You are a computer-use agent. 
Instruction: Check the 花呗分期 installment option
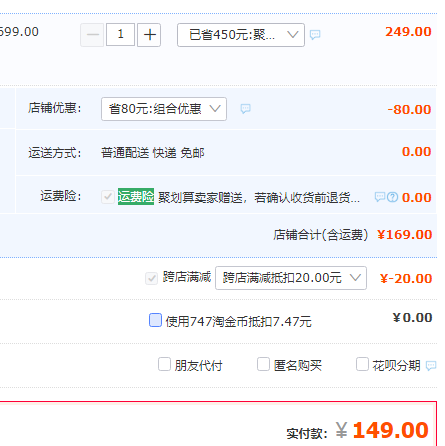click(x=362, y=364)
